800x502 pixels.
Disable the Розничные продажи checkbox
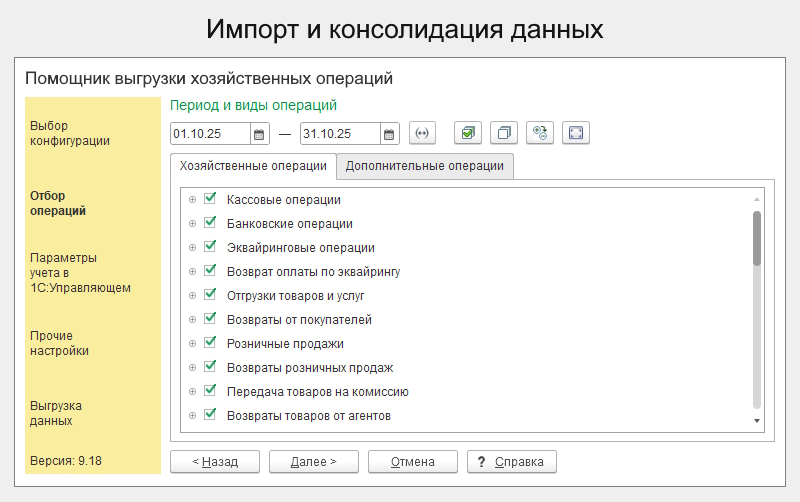pos(210,343)
